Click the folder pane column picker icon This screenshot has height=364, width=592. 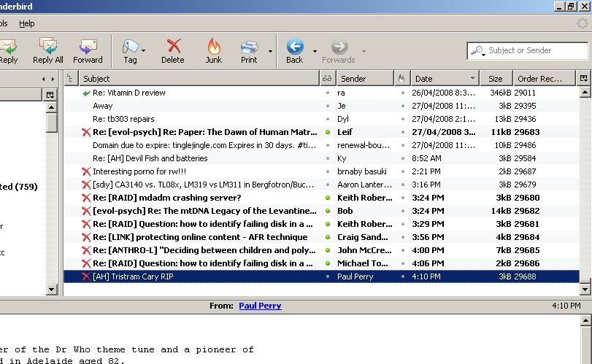(x=50, y=95)
